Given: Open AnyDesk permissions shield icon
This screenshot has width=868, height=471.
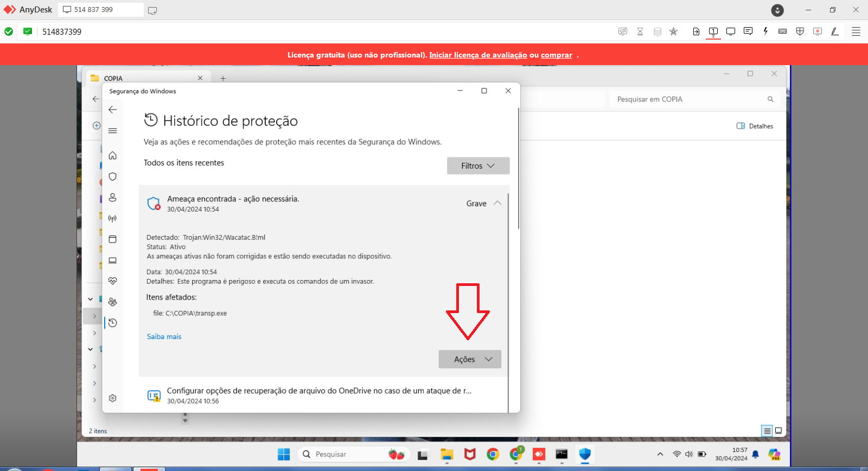Looking at the screenshot, I should [x=800, y=31].
